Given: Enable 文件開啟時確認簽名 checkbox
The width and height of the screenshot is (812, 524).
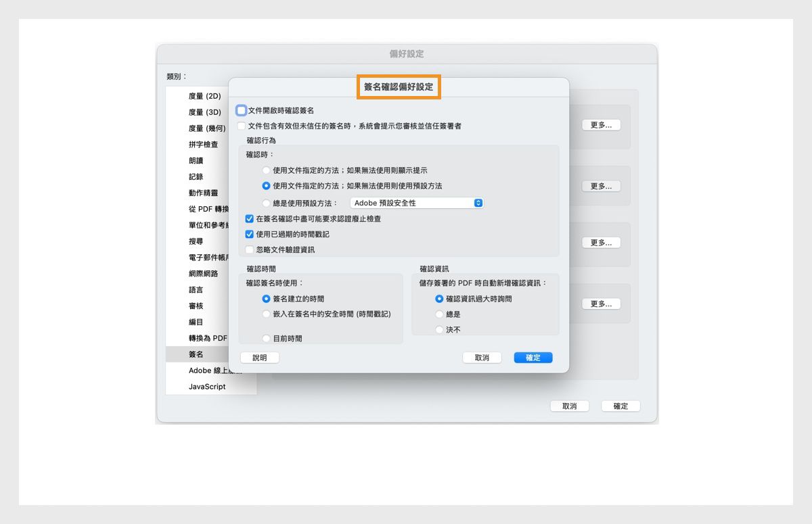Looking at the screenshot, I should [241, 110].
